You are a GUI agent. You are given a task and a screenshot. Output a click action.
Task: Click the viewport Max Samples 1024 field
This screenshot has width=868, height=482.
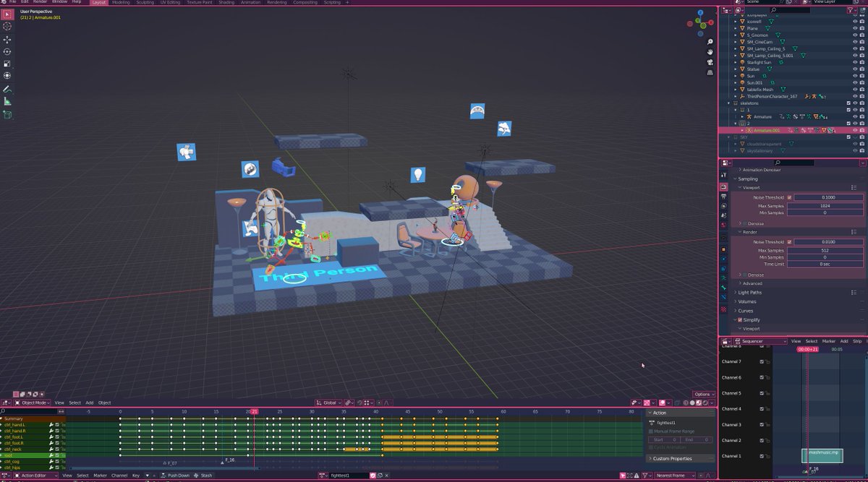click(825, 206)
